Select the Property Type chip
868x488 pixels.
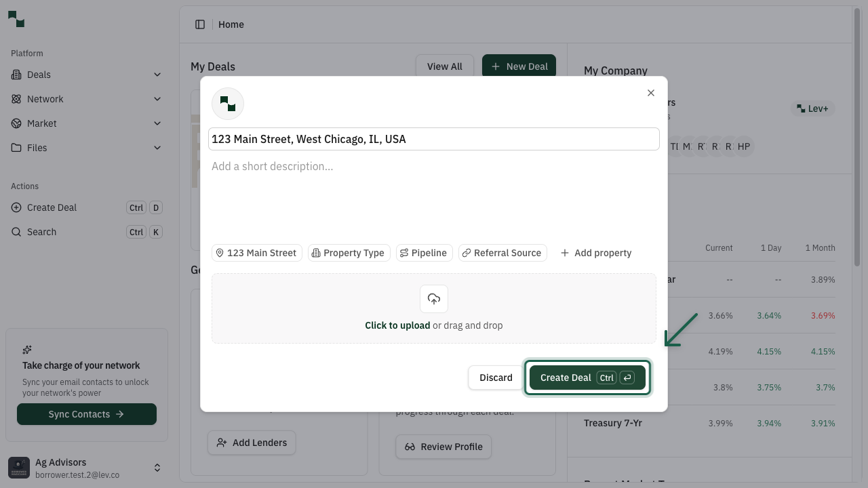349,252
